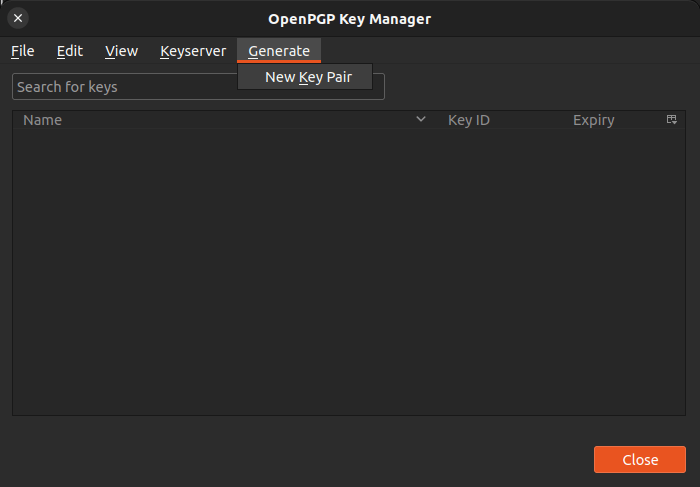The height and width of the screenshot is (487, 700).
Task: Click the OpenPGP Key Manager title text
Action: 350,18
